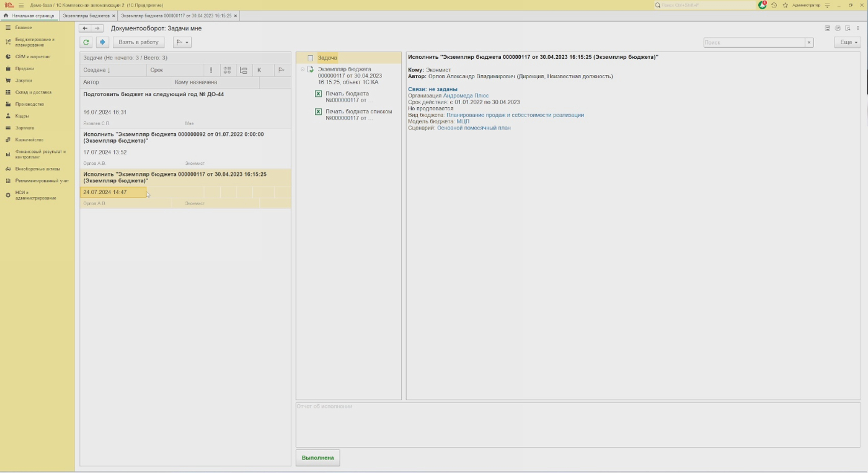The image size is (868, 473).
Task: Open the history clock icon
Action: point(774,5)
